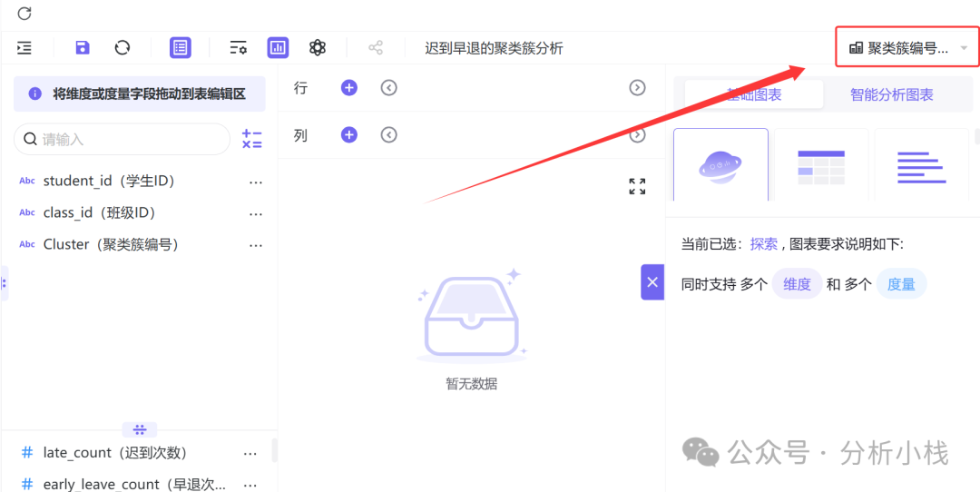Image resolution: width=980 pixels, height=492 pixels.
Task: Add a field to 列 with plus
Action: coord(348,135)
